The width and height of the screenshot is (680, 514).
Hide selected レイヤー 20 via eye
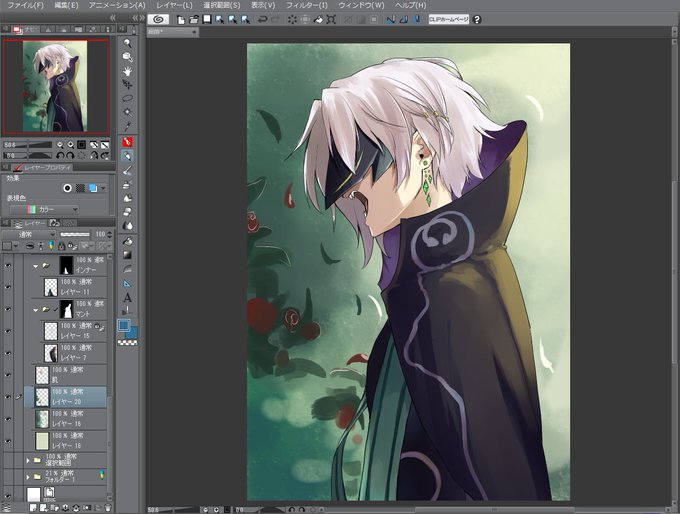pyautogui.click(x=8, y=397)
